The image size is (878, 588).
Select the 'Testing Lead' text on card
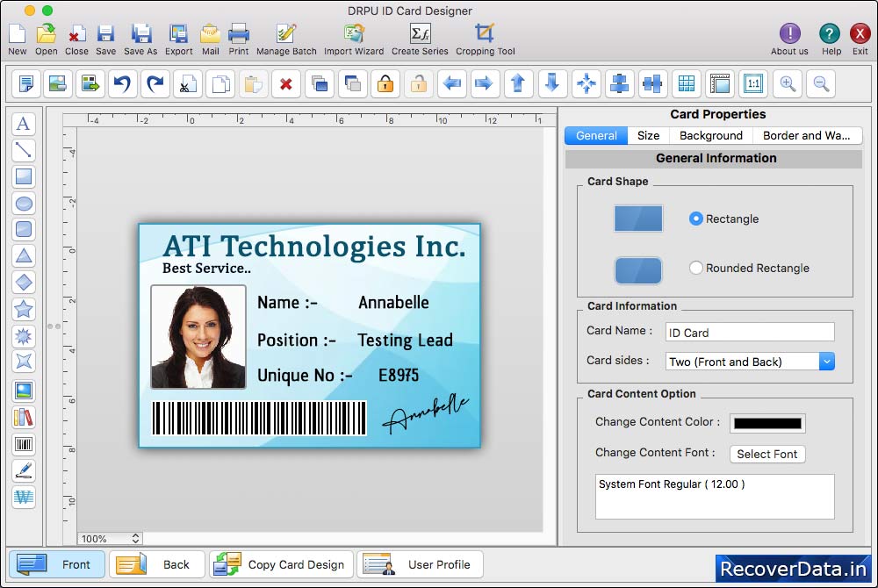click(x=406, y=340)
